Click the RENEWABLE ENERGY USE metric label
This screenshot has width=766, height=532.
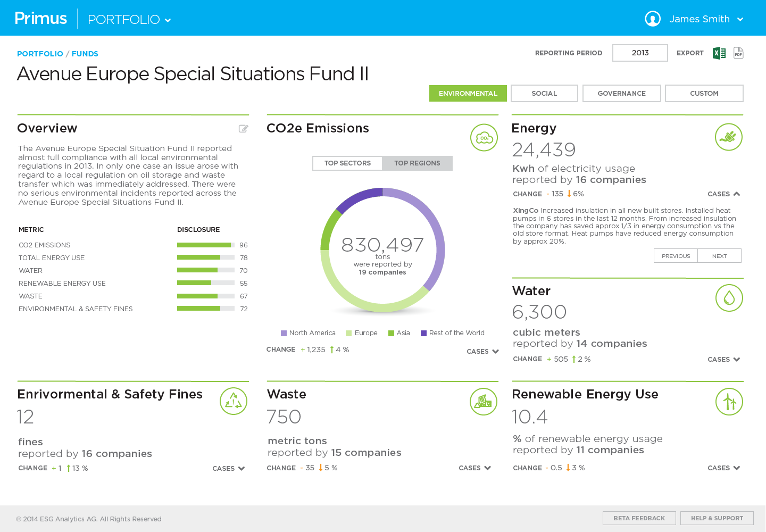tap(62, 284)
